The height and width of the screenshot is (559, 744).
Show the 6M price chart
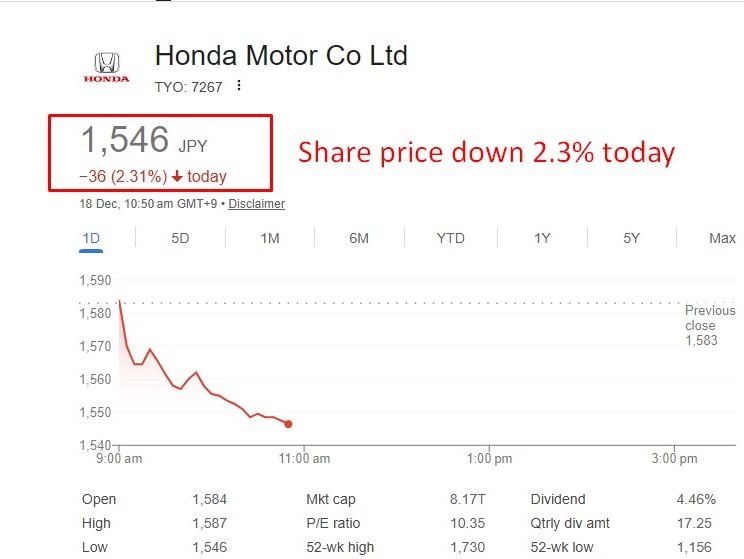pyautogui.click(x=359, y=238)
